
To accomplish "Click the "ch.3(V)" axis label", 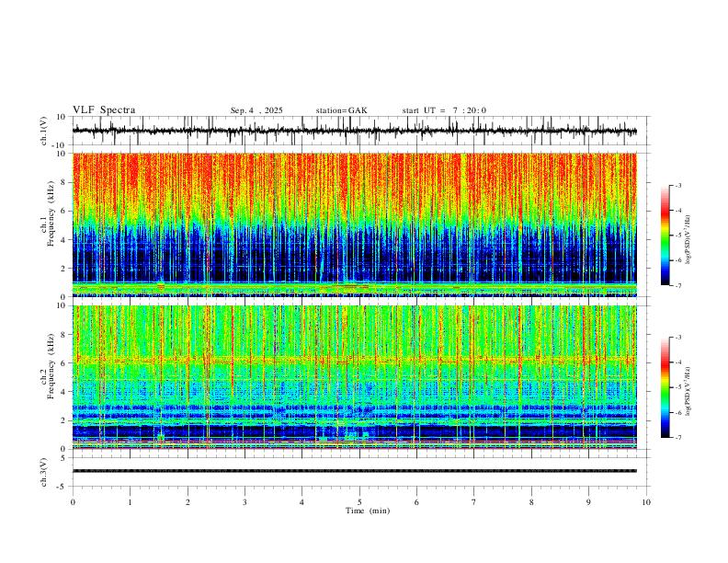I will 44,472.
